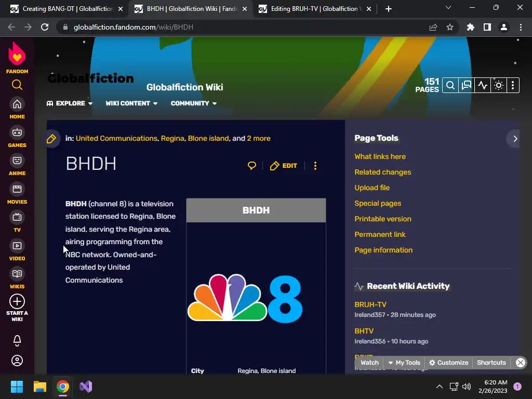Expand the Explore menu
The image size is (532, 399).
pos(70,103)
